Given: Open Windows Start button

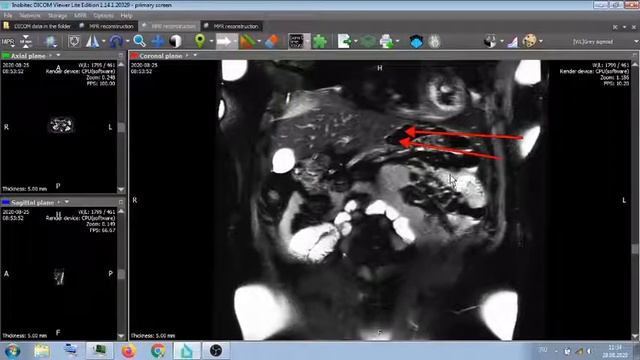Looking at the screenshot, I should pyautogui.click(x=12, y=351).
